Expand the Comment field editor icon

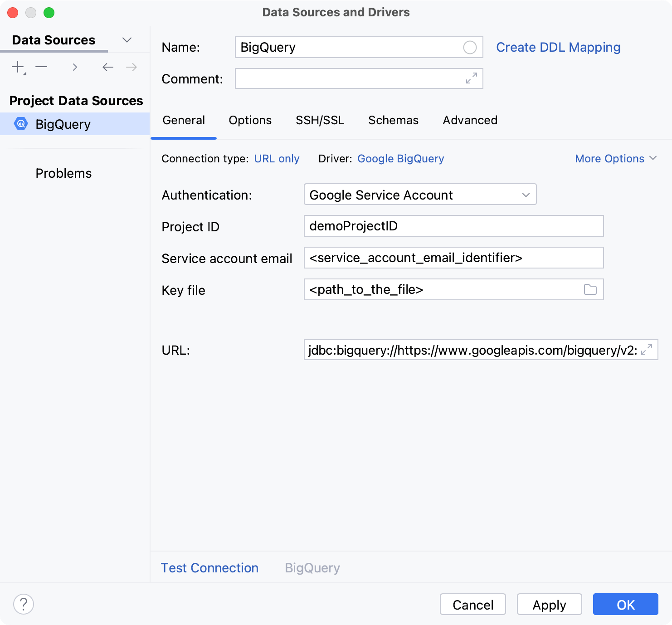472,78
